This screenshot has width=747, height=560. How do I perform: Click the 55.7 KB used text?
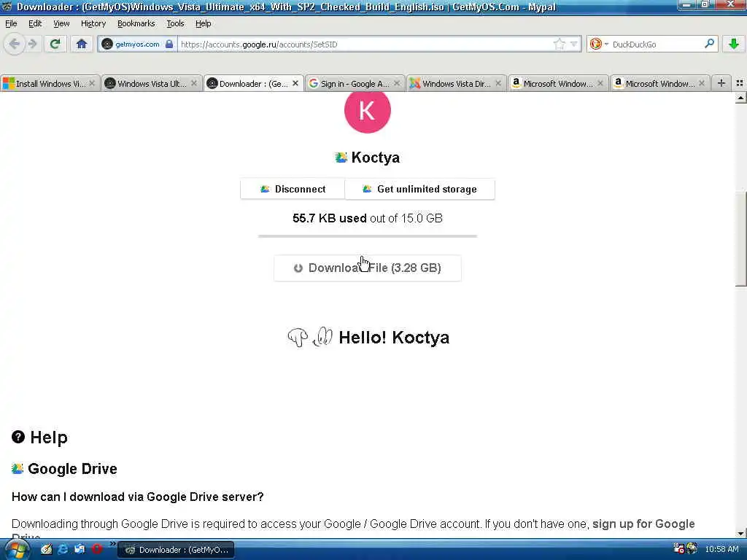pyautogui.click(x=329, y=218)
